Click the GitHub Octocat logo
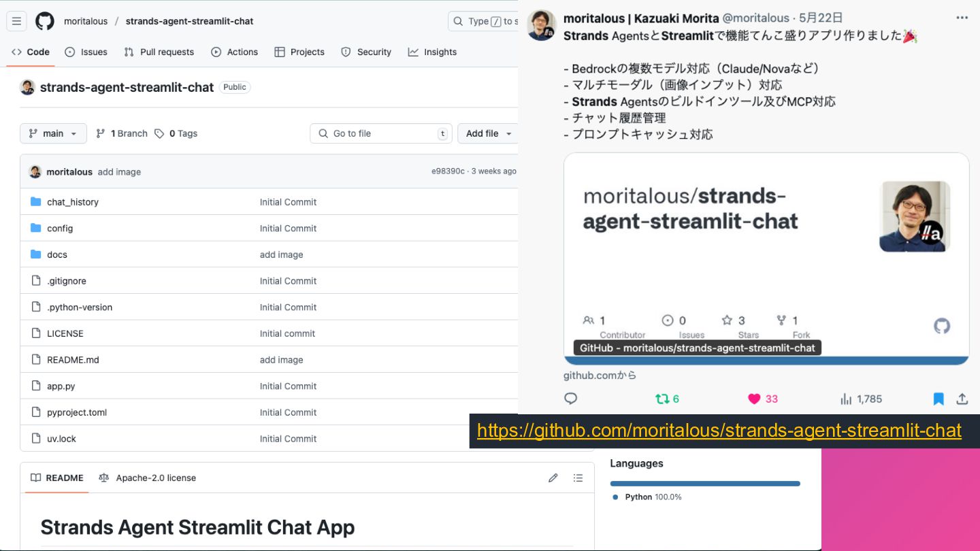Viewport: 980px width, 551px height. [45, 21]
